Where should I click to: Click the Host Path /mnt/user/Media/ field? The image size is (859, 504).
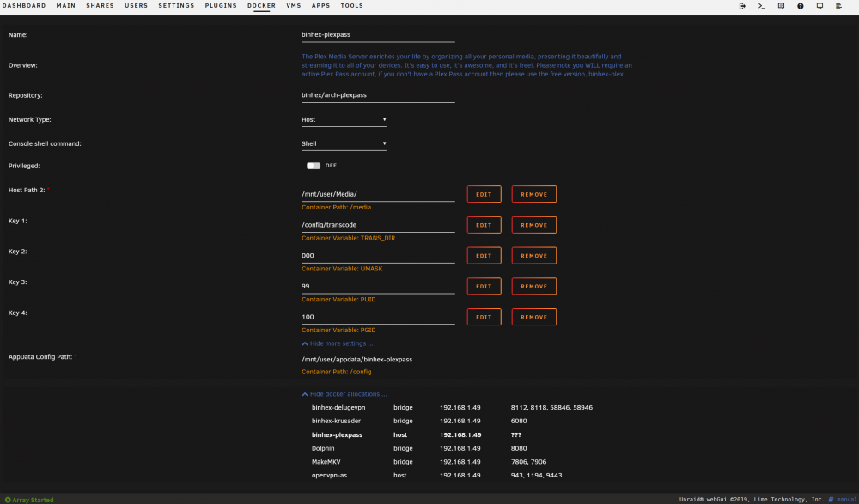tap(378, 195)
